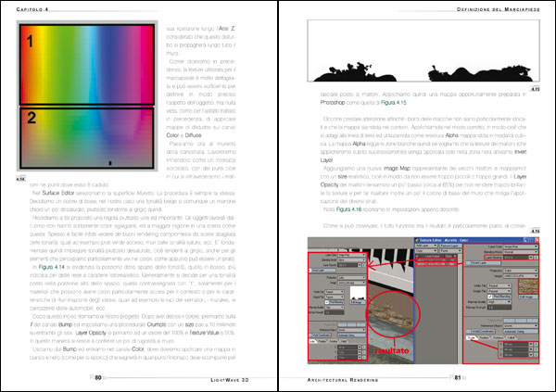Close the Texture Editor window
The height and width of the screenshot is (392, 556).
[x=537, y=240]
